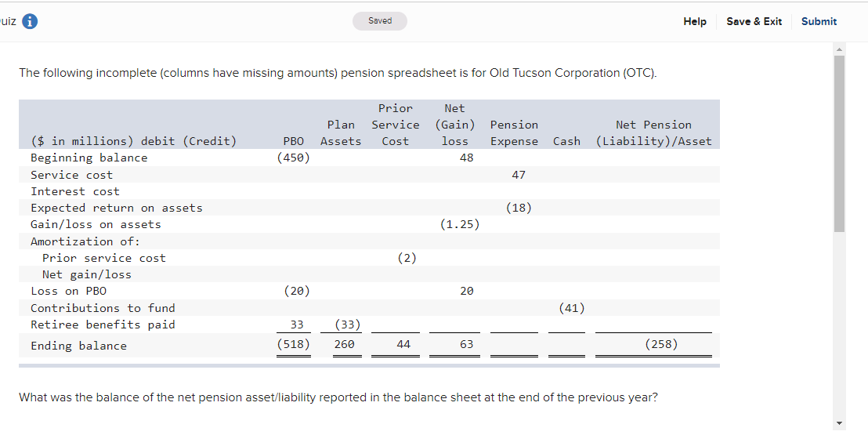Click Contributions to fund label
The width and height of the screenshot is (868, 446).
pos(103,308)
